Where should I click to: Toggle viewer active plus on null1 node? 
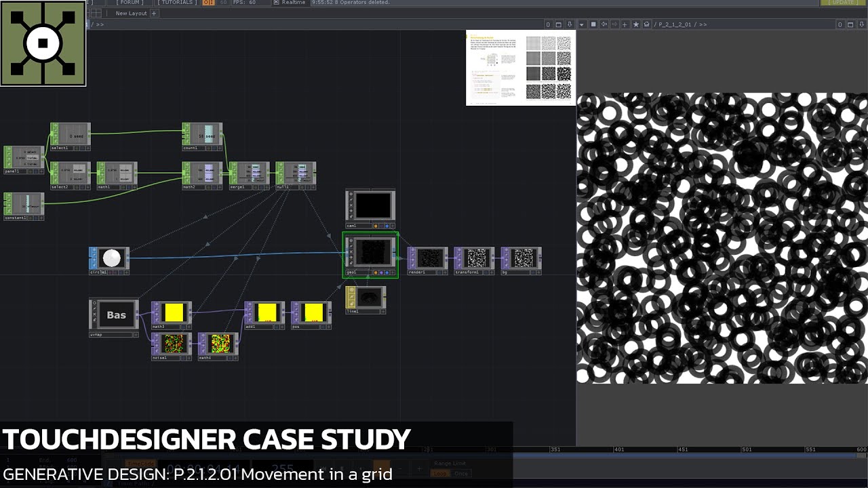[313, 187]
